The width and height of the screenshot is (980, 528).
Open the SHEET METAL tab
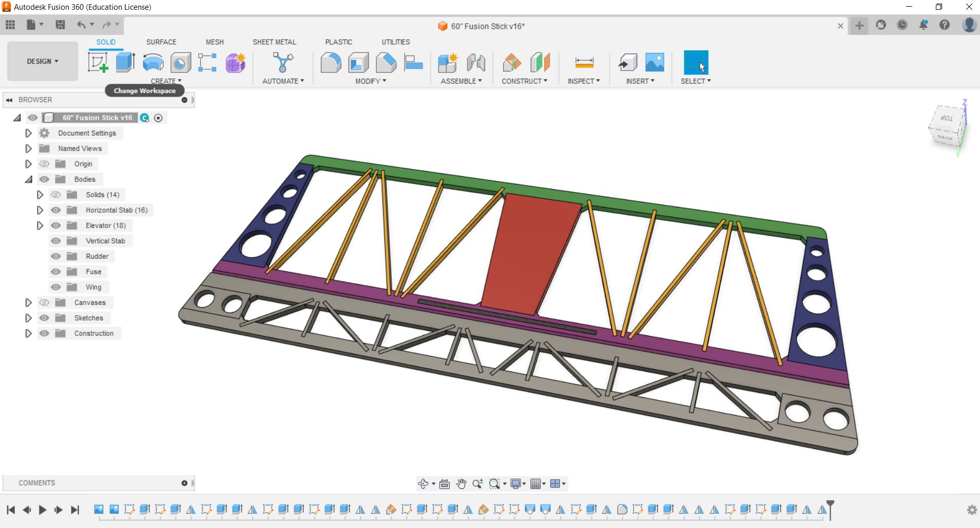274,42
